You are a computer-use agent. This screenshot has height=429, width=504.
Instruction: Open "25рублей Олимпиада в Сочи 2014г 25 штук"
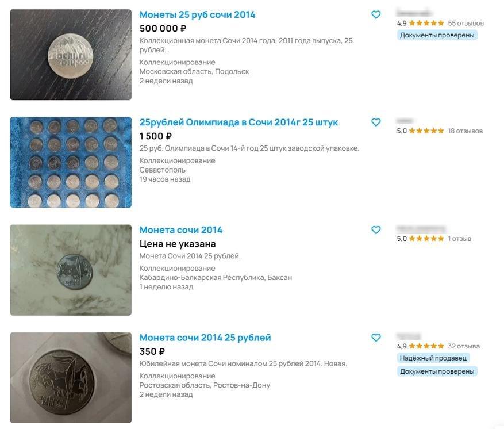tap(238, 122)
